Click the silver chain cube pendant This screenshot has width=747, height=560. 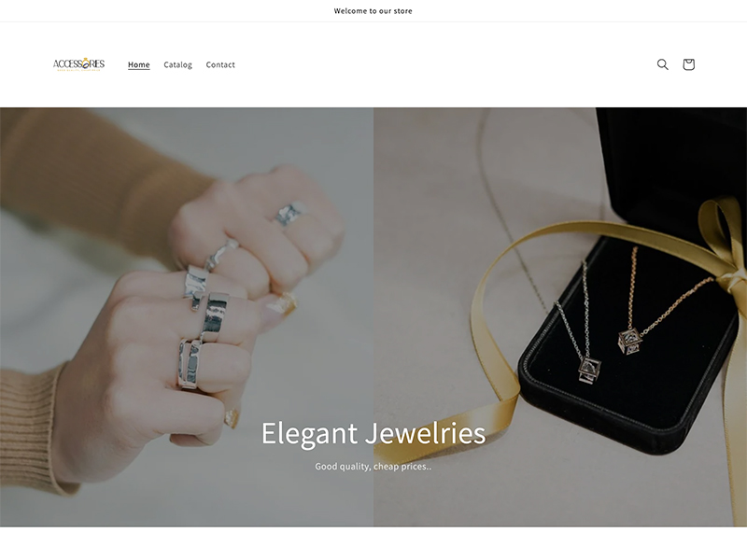tap(589, 370)
